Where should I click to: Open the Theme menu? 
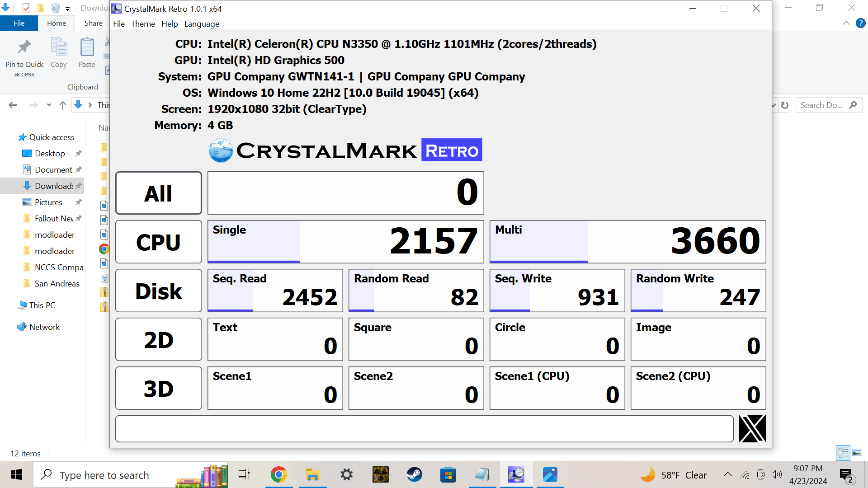pyautogui.click(x=143, y=24)
